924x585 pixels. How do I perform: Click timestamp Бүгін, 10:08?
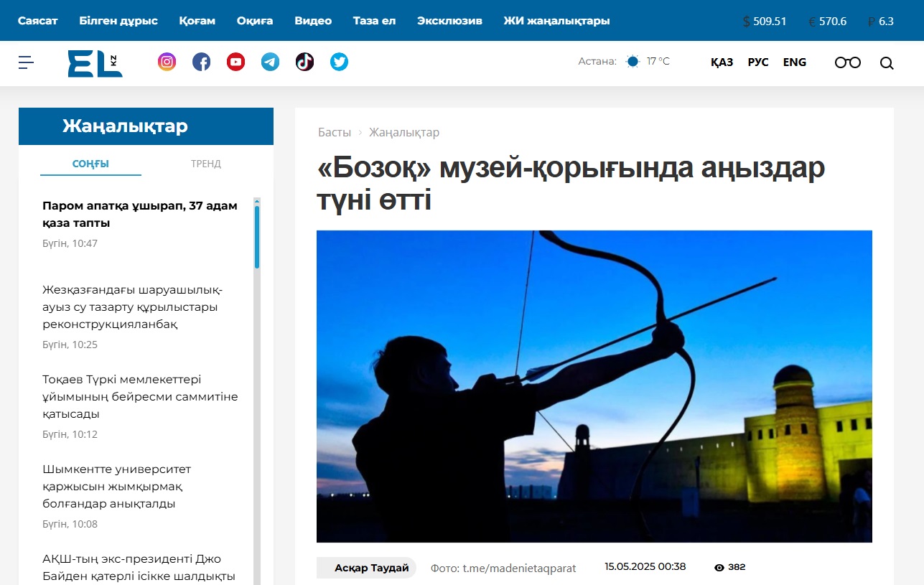(x=70, y=524)
